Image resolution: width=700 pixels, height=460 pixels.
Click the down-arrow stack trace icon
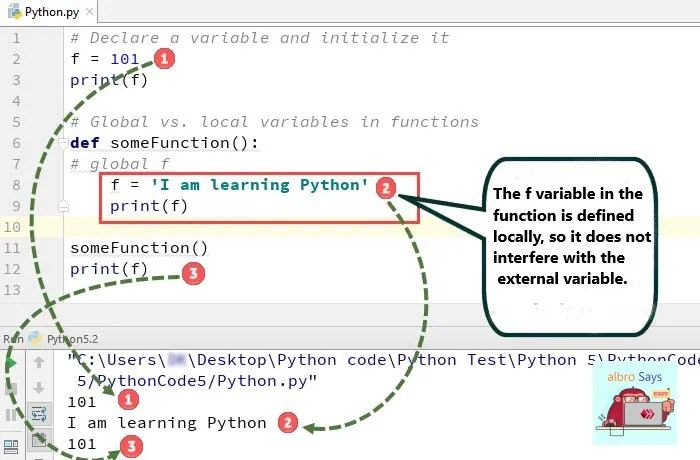pos(39,388)
